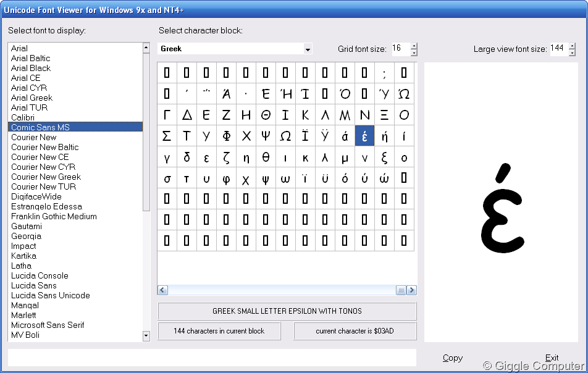588x373 pixels.
Task: Select small mu in the grid
Action: click(x=345, y=157)
